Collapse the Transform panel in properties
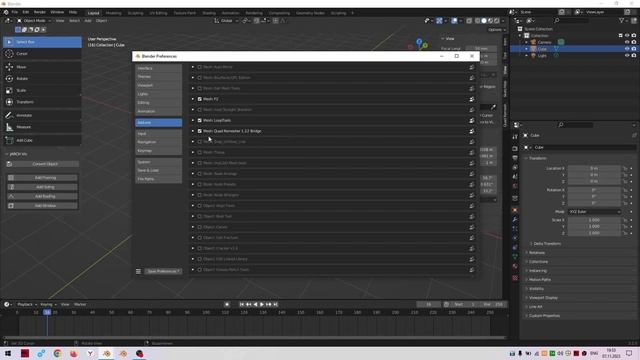Screen dimensions: 640x360 pos(538,158)
